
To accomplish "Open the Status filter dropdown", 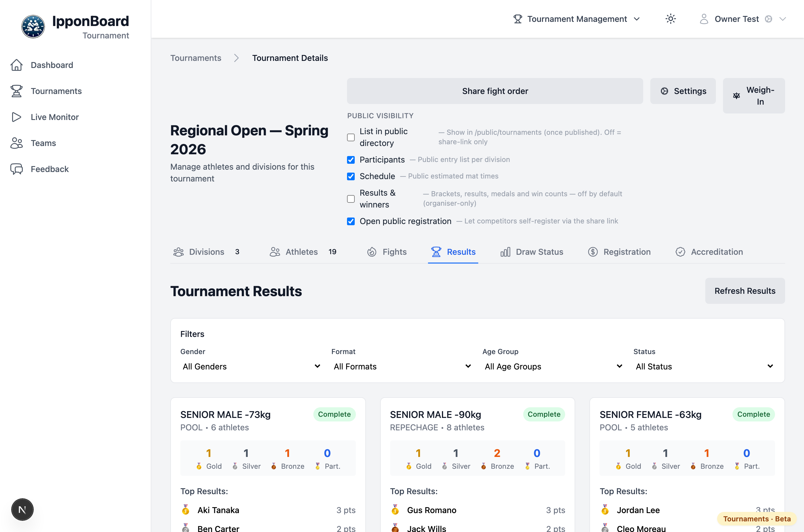I will point(704,366).
